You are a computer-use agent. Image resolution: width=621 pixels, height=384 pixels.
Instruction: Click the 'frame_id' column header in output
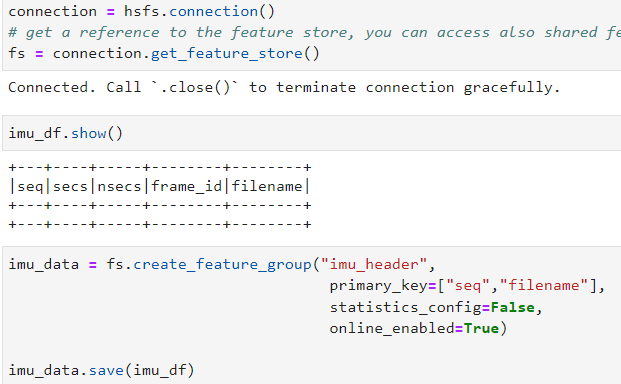(187, 186)
